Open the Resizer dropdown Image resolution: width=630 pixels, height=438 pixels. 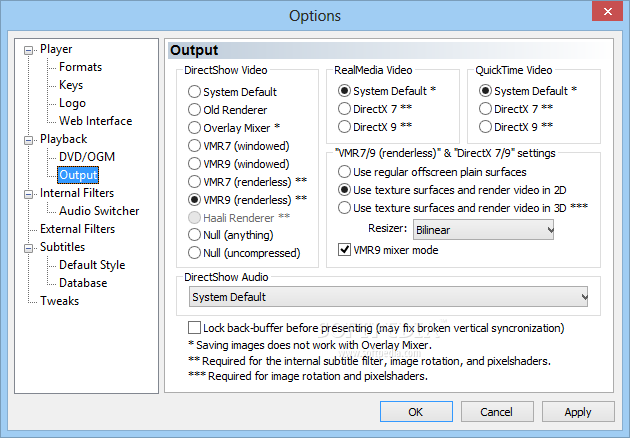pos(483,230)
